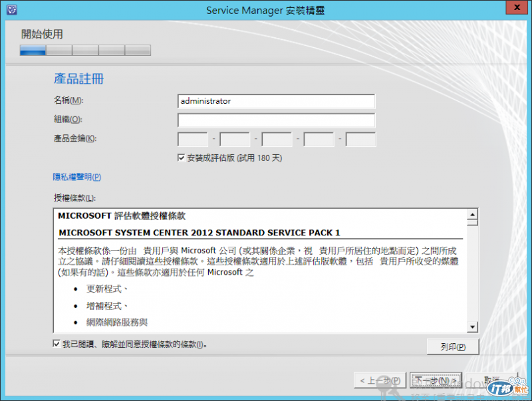
Task: Click the second product key box
Action: [235, 140]
